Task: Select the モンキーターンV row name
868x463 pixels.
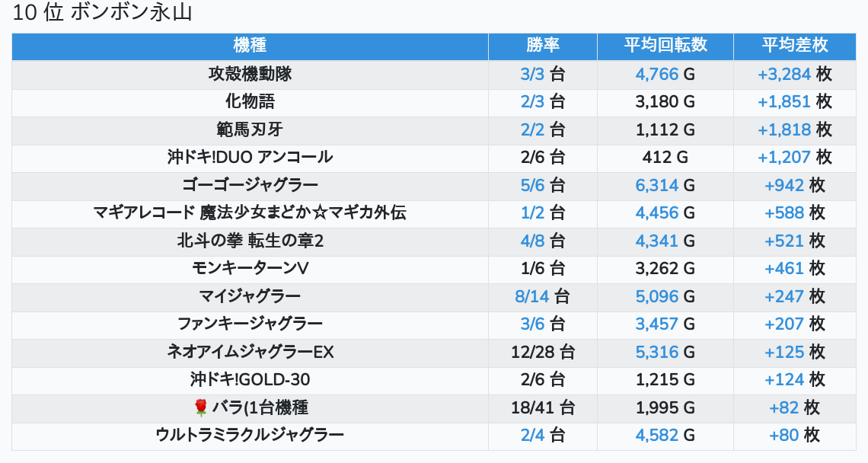Action: point(250,269)
